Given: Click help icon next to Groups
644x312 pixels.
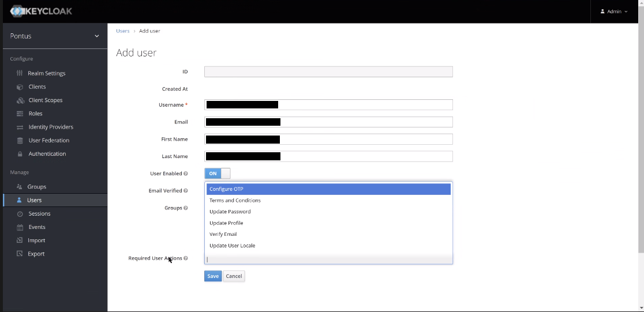Looking at the screenshot, I should coord(186,208).
